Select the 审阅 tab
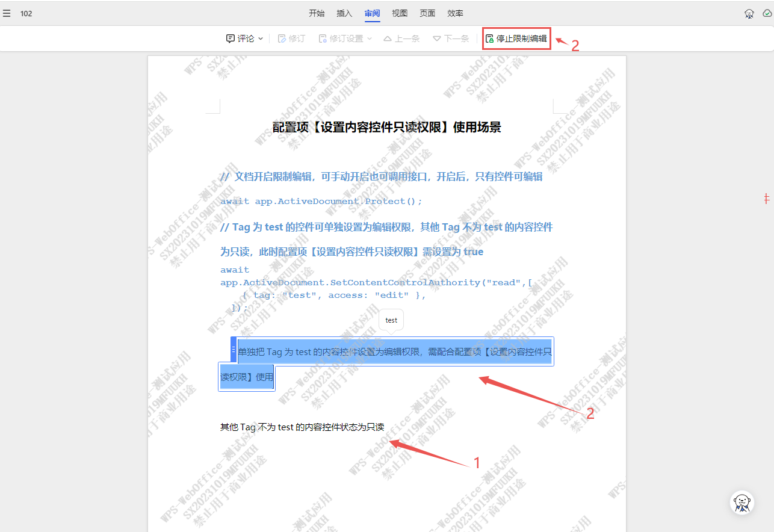The height and width of the screenshot is (532, 774). pos(372,13)
